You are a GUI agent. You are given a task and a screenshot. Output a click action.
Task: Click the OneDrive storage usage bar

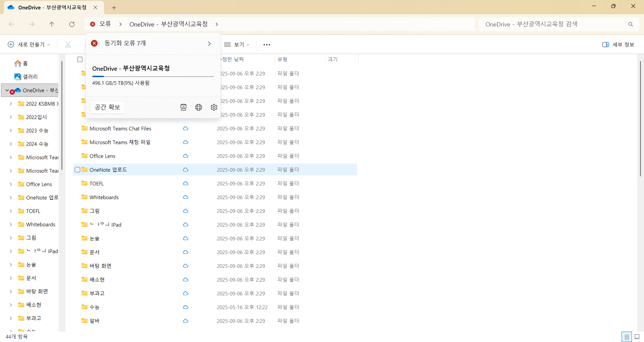click(x=153, y=76)
